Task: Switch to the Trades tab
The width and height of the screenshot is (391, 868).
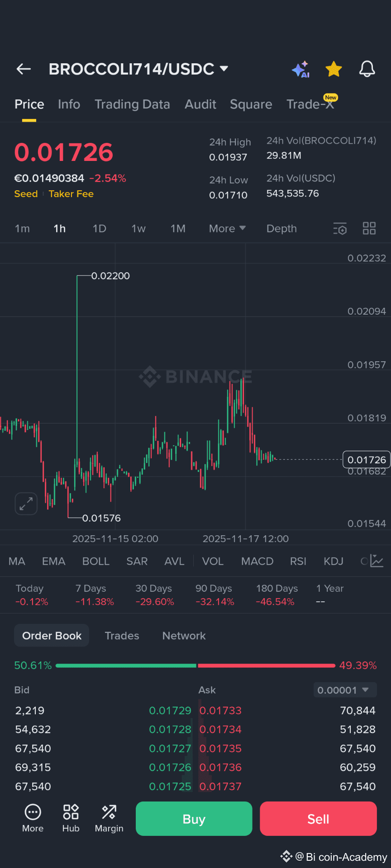Action: pyautogui.click(x=122, y=636)
